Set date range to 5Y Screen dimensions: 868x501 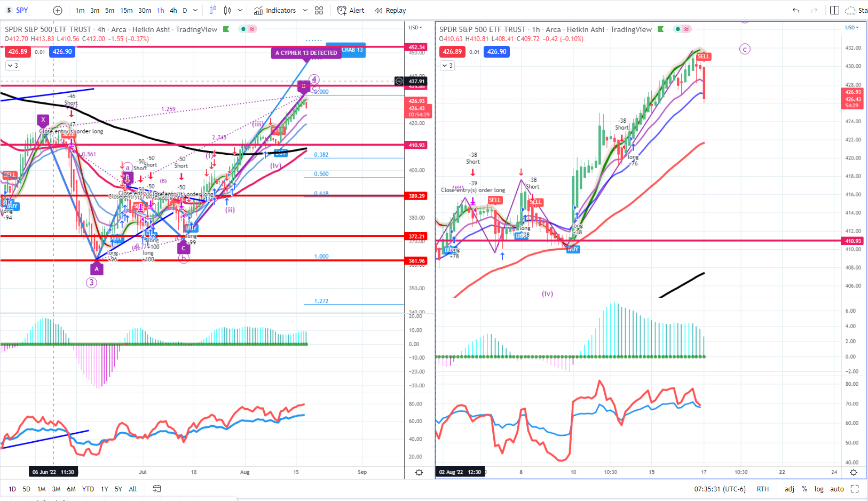[x=119, y=489]
